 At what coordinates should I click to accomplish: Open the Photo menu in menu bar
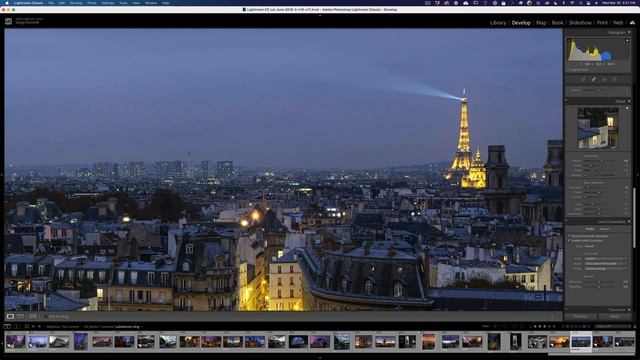(x=92, y=3)
